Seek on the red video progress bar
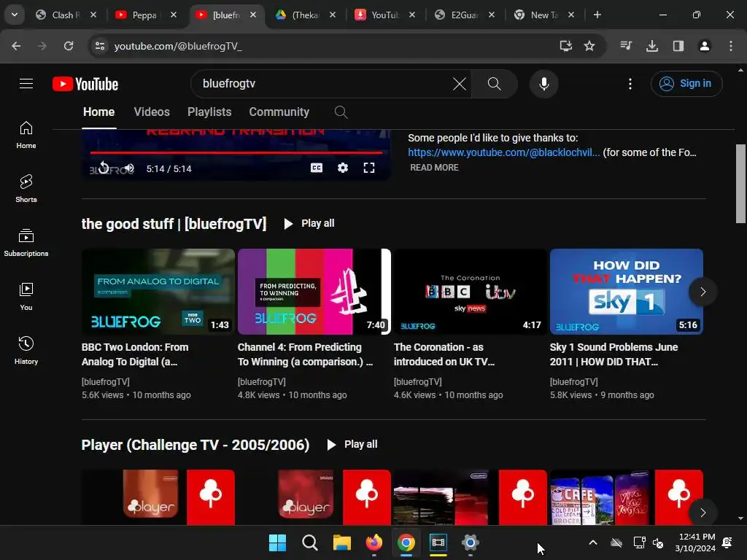The width and height of the screenshot is (747, 560). coord(236,152)
